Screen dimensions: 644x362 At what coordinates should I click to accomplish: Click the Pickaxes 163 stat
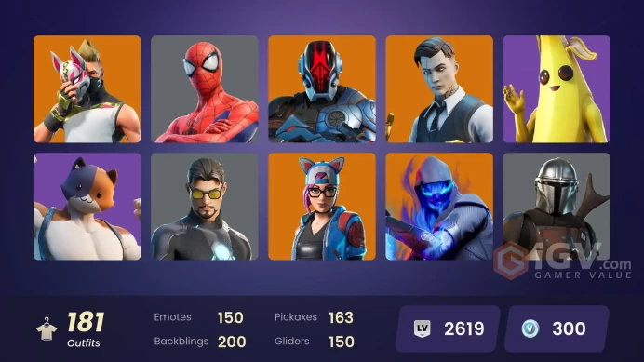click(315, 317)
